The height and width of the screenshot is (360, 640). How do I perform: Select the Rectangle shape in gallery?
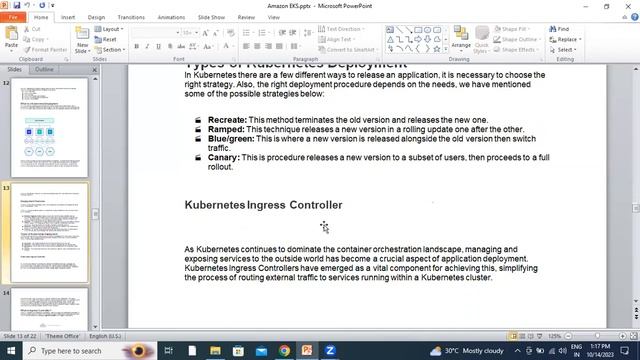[418, 30]
